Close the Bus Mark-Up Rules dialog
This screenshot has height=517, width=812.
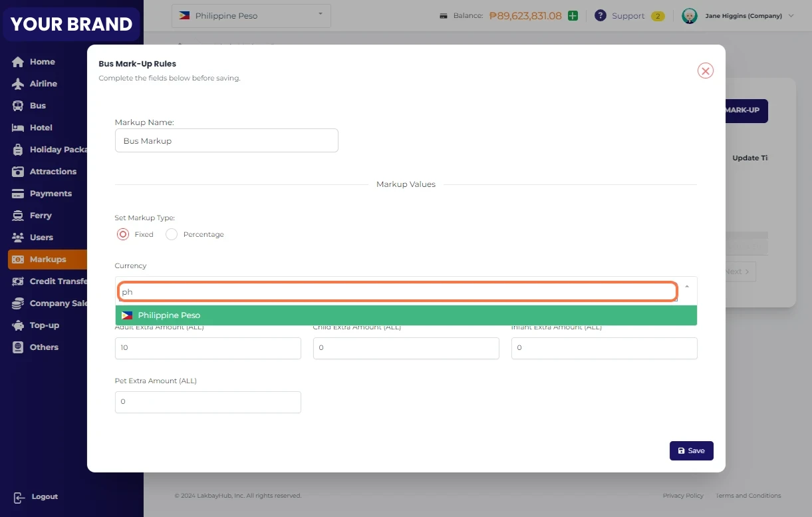click(x=705, y=71)
